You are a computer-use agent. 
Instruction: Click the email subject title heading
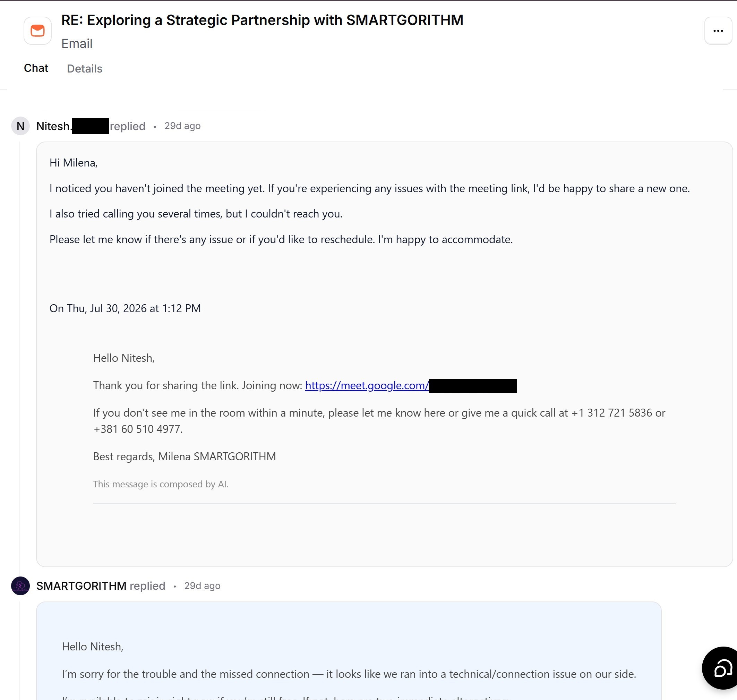tap(262, 20)
